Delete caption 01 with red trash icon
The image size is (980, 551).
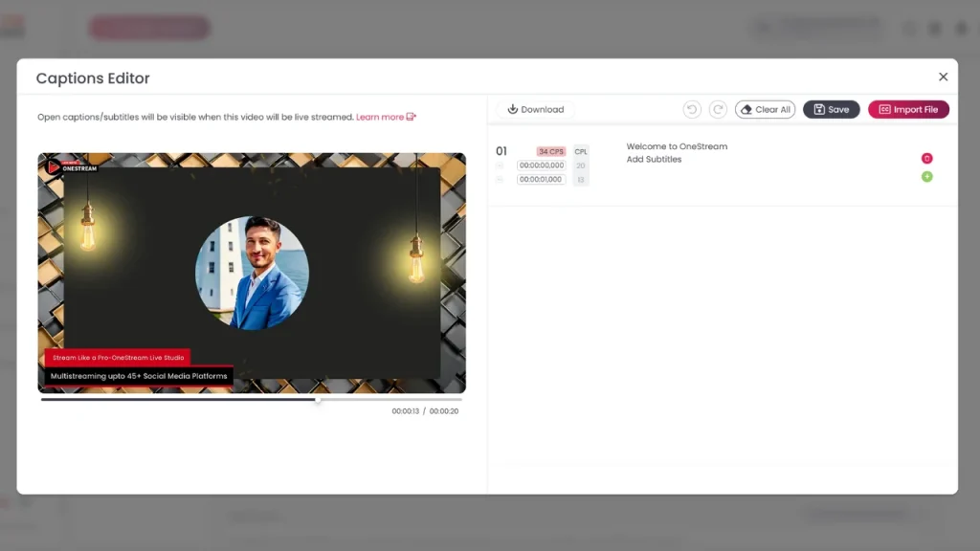[x=926, y=159]
